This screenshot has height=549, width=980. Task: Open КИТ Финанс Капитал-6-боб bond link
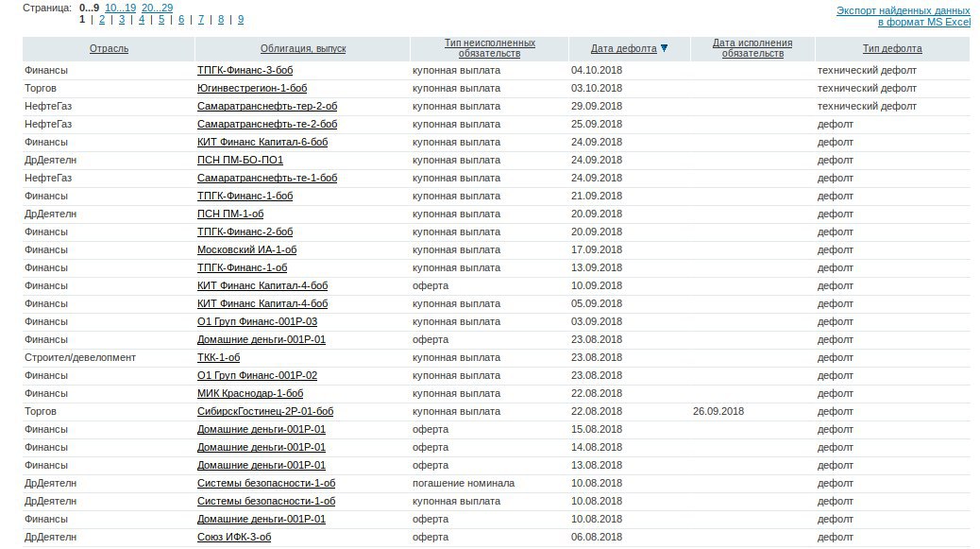(262, 142)
